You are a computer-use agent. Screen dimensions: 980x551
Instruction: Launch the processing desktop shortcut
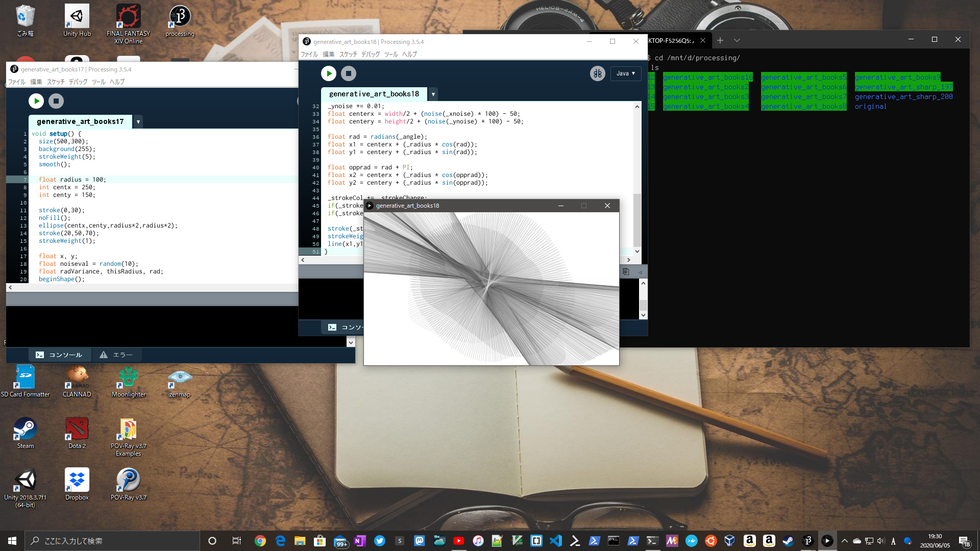point(180,15)
